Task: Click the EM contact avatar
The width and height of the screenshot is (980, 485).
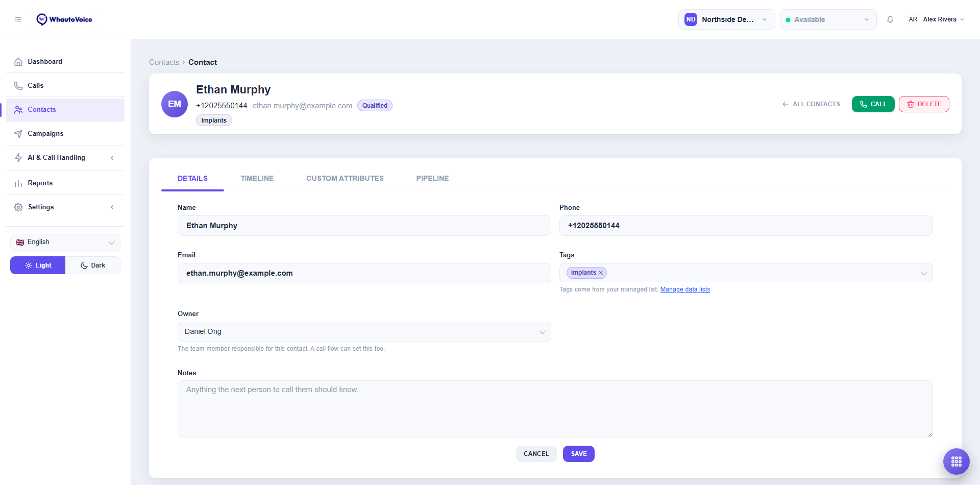Action: [x=175, y=104]
